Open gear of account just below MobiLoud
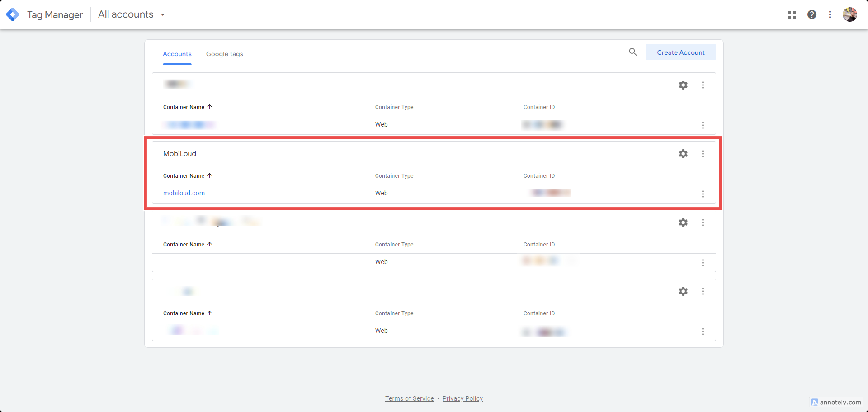This screenshot has height=412, width=868. click(683, 223)
